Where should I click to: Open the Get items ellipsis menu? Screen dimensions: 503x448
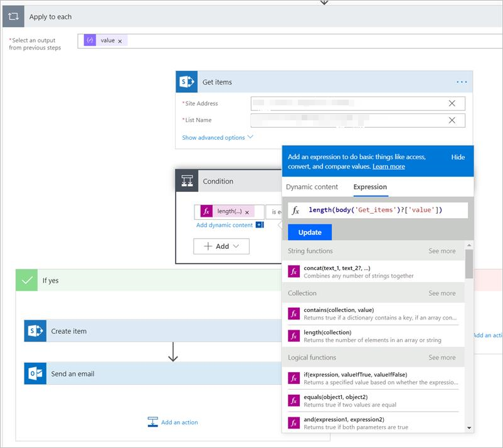tap(462, 82)
